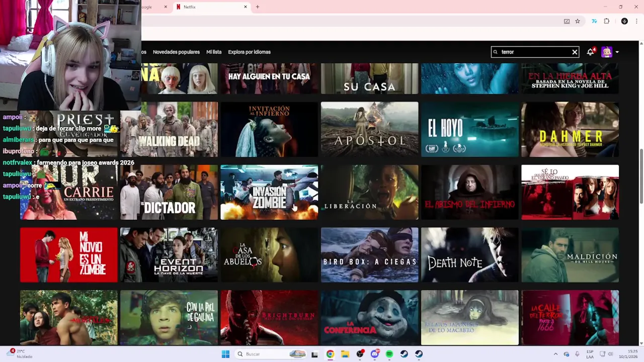This screenshot has width=644, height=362.
Task: Open Discord from the taskbar
Action: pos(374,354)
